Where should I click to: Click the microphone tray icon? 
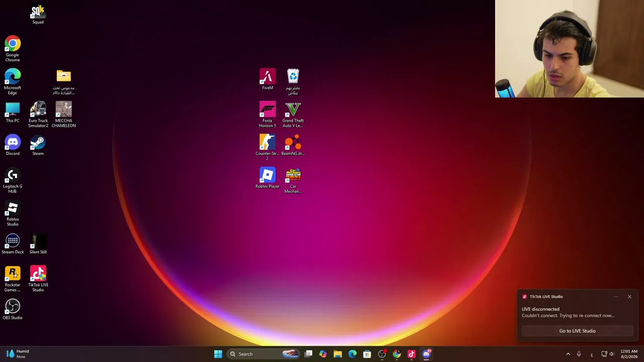point(579,354)
